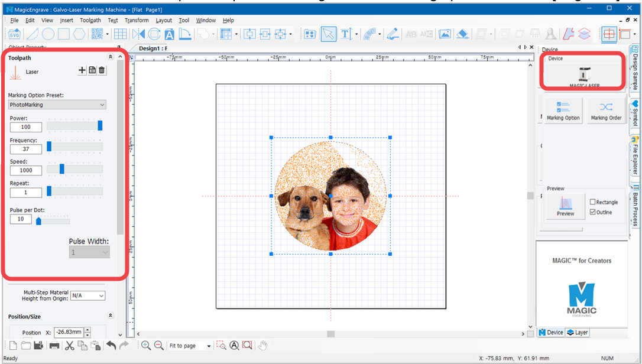Choose the text tool in toolbar
The width and height of the screenshot is (642, 364).
click(346, 34)
